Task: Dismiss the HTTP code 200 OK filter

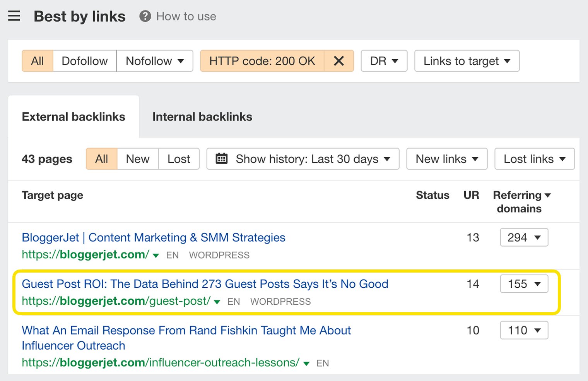Action: [x=339, y=61]
